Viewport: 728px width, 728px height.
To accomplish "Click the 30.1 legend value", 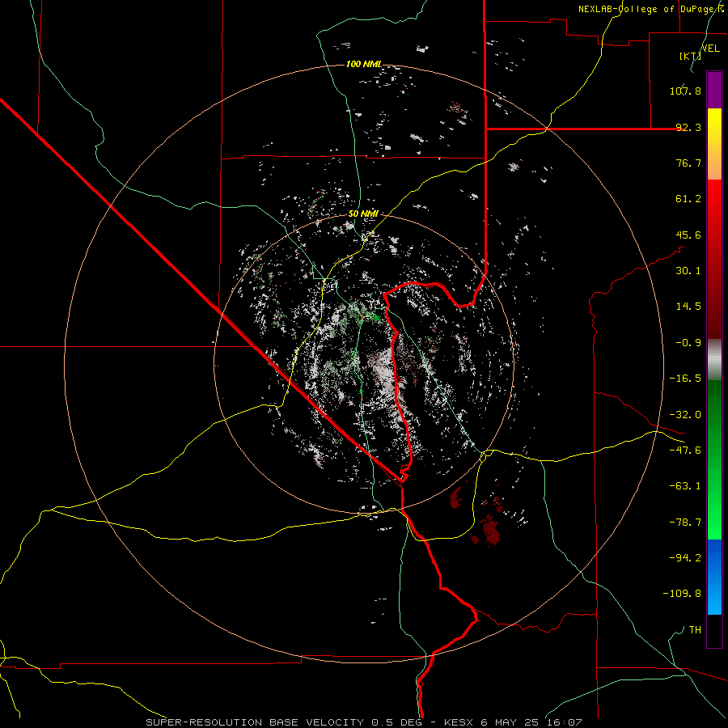I will (x=688, y=271).
